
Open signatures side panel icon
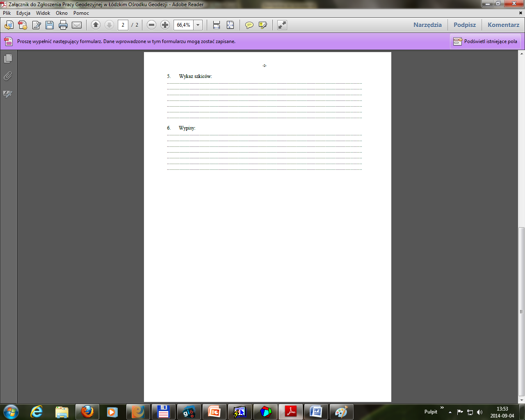tap(8, 94)
